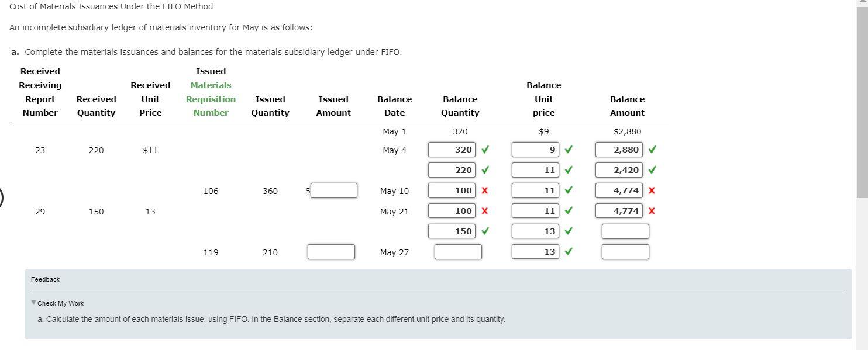Click the checkmark beside unit price 13 on May 21
868x350 pixels.
pyautogui.click(x=567, y=231)
